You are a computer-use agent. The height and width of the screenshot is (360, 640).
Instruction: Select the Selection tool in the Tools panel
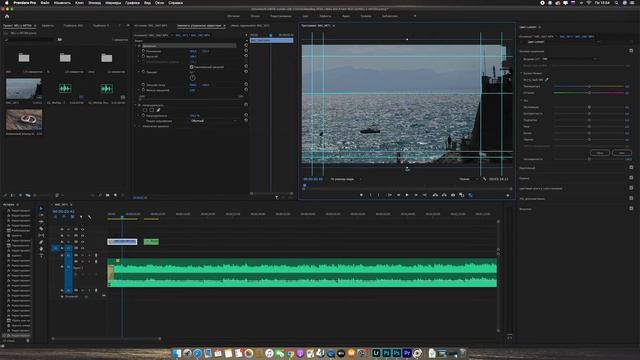pyautogui.click(x=41, y=209)
